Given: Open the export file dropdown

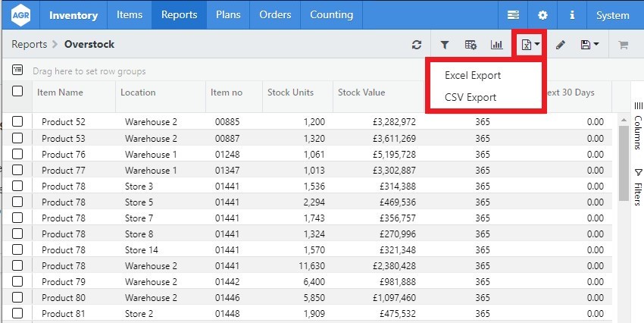Looking at the screenshot, I should [x=530, y=45].
